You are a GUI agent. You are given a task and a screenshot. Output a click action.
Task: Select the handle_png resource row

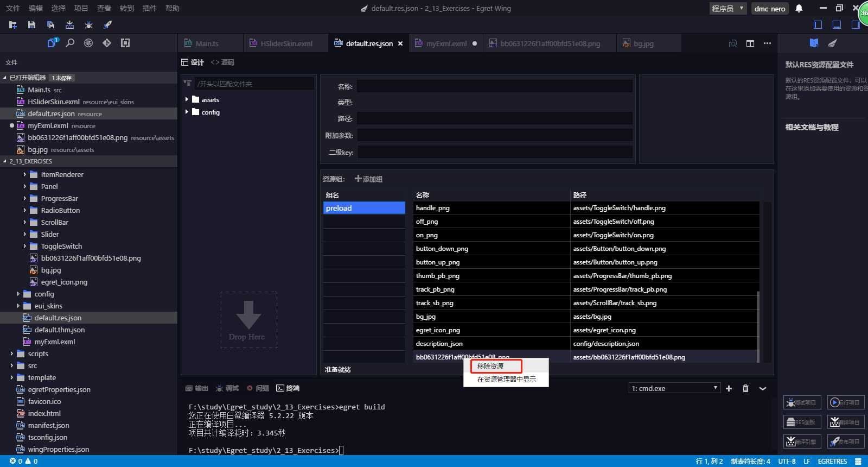click(x=586, y=208)
